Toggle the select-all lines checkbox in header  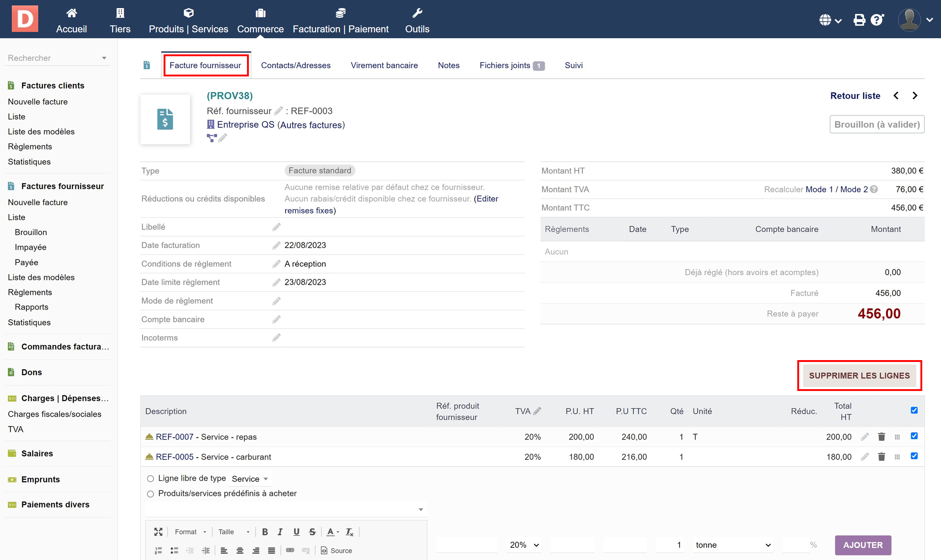coord(914,410)
